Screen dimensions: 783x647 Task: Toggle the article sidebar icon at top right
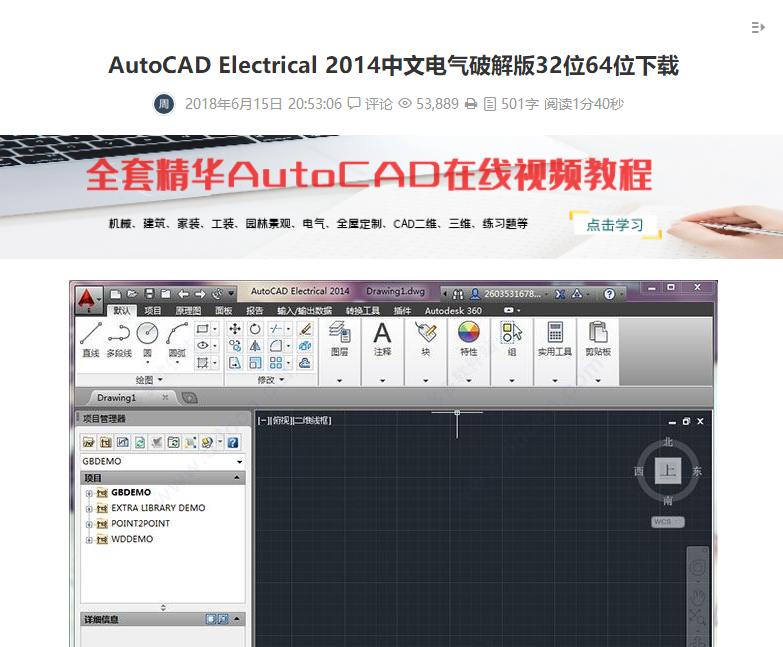point(758,27)
